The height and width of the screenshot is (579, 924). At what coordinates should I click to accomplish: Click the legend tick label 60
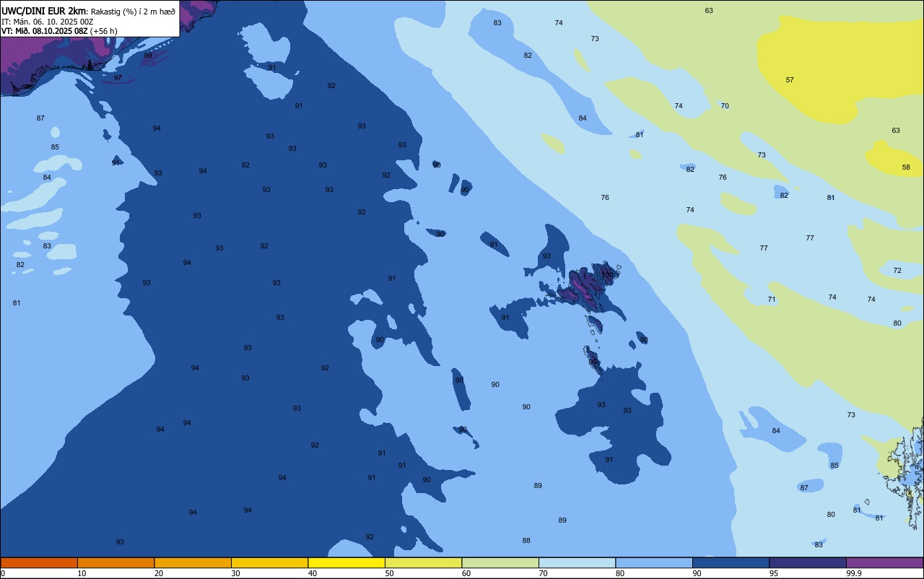[x=466, y=573]
